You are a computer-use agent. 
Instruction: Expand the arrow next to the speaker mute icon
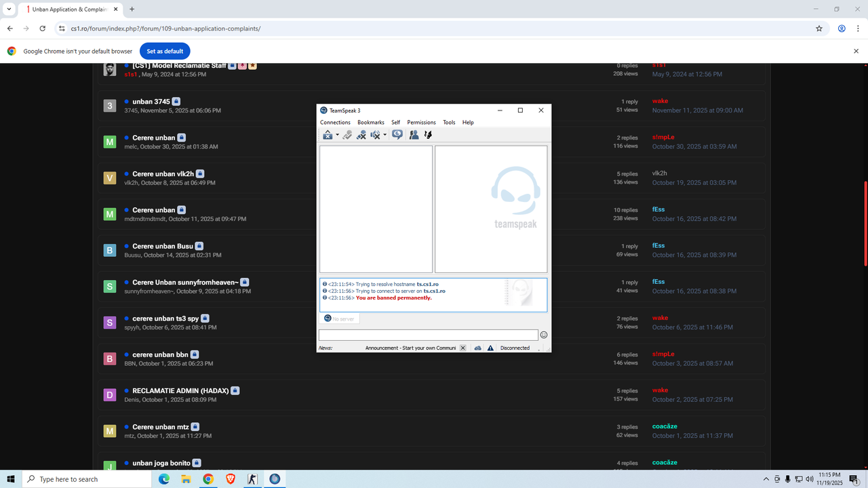click(x=384, y=135)
